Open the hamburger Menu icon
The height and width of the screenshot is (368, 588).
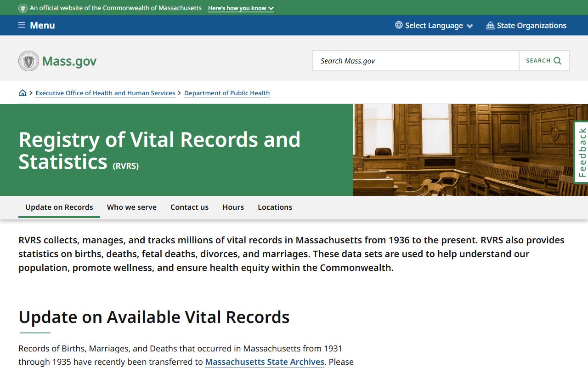(x=22, y=25)
